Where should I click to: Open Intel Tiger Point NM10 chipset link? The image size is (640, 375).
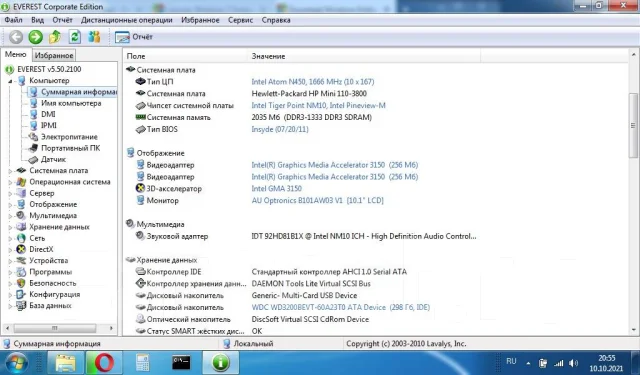(318, 106)
